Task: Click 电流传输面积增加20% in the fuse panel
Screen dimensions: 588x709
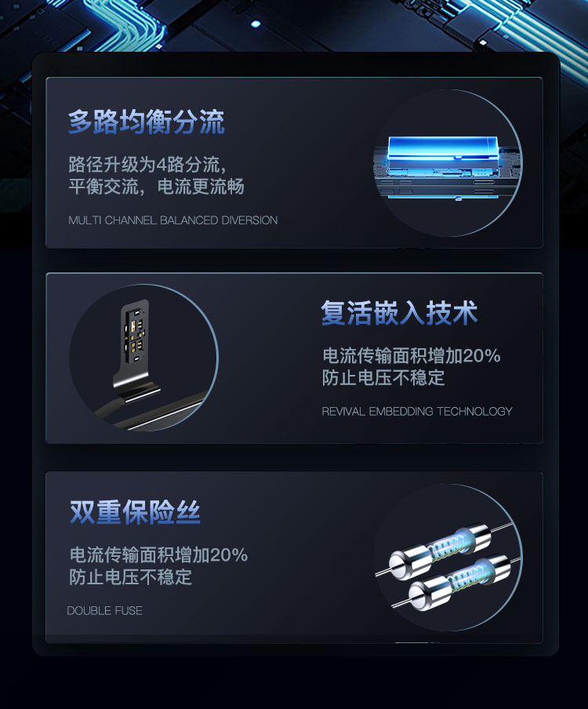Action: coord(158,554)
